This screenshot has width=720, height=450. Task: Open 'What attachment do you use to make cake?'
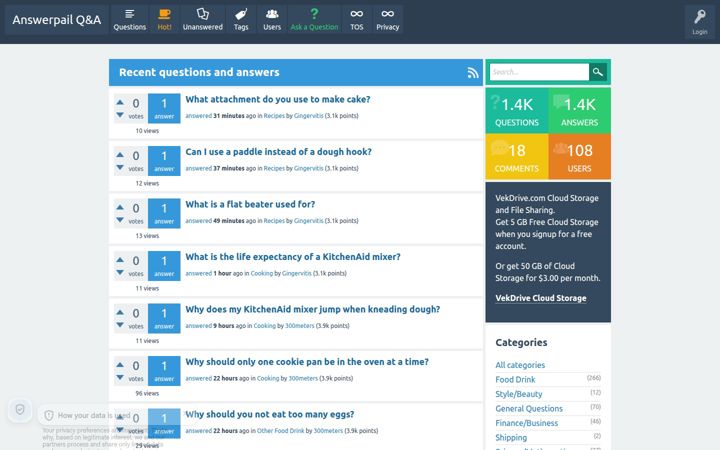tap(278, 99)
